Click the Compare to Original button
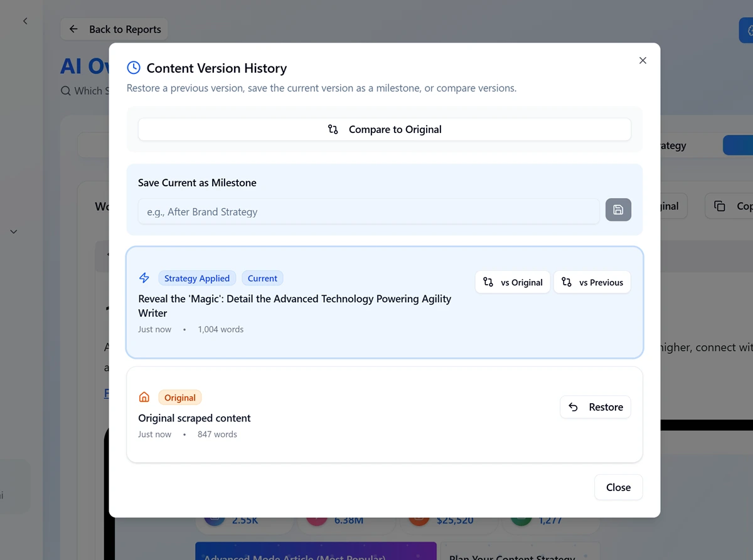The width and height of the screenshot is (753, 560). pyautogui.click(x=385, y=129)
